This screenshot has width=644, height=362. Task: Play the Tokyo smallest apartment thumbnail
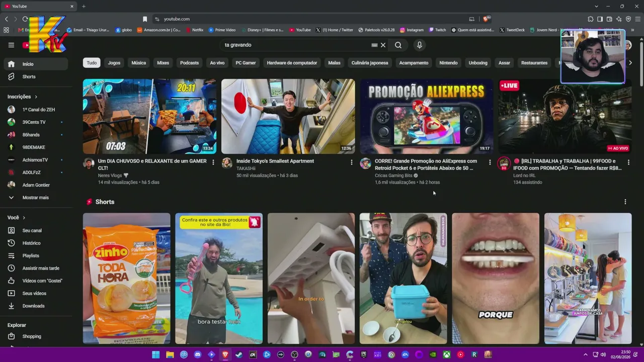[288, 116]
